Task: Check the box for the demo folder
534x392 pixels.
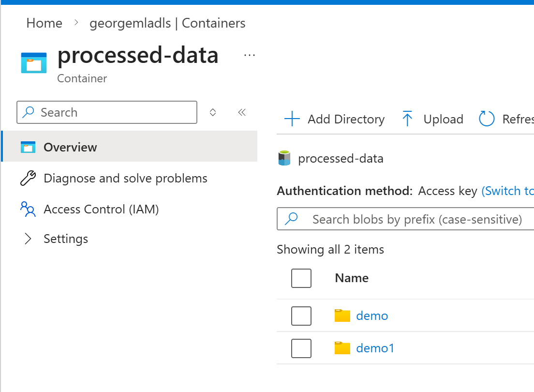Action: tap(301, 316)
